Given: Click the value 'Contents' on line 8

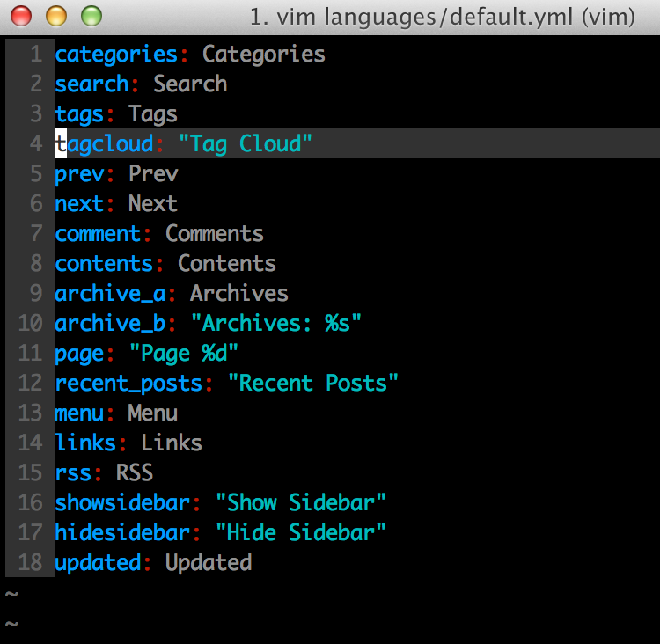Looking at the screenshot, I should coord(227,264).
